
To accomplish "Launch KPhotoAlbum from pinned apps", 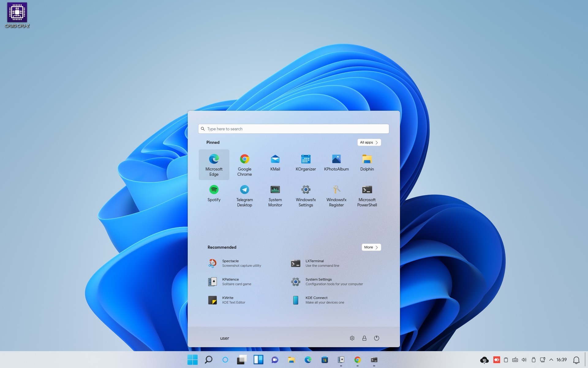I will tap(336, 165).
